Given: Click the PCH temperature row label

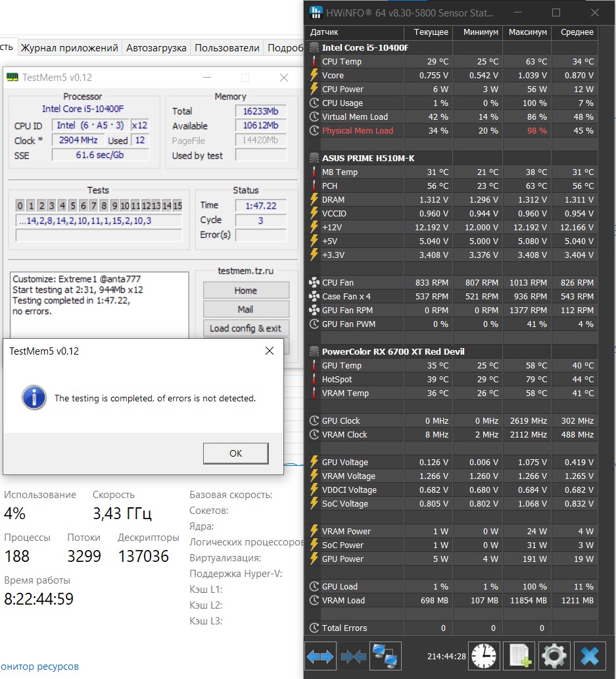Looking at the screenshot, I should (329, 186).
